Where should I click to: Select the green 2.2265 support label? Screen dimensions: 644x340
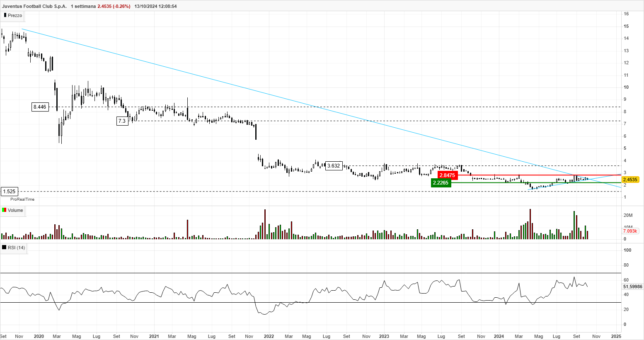click(441, 183)
